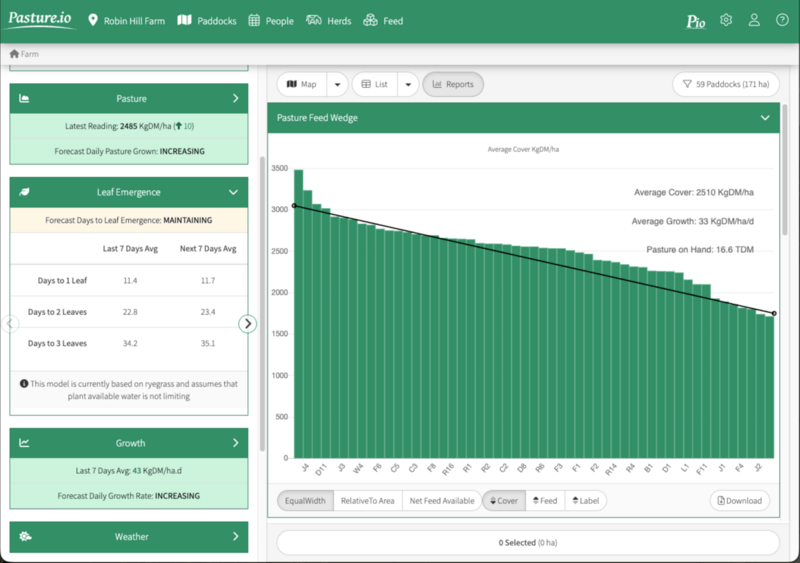Click the 34.2 Days to 3 Leaves value
The width and height of the screenshot is (800, 563).
(130, 343)
